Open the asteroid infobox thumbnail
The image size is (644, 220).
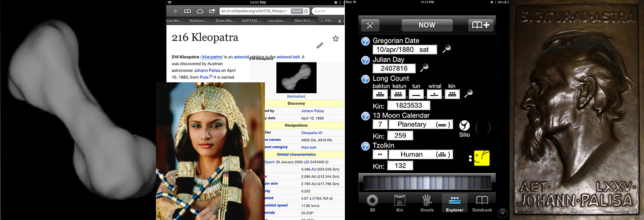coord(296,77)
